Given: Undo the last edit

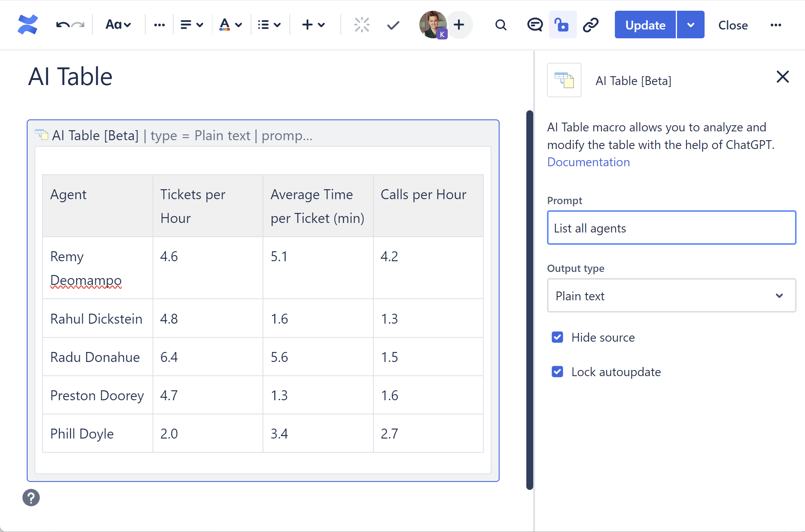Looking at the screenshot, I should pos(62,25).
